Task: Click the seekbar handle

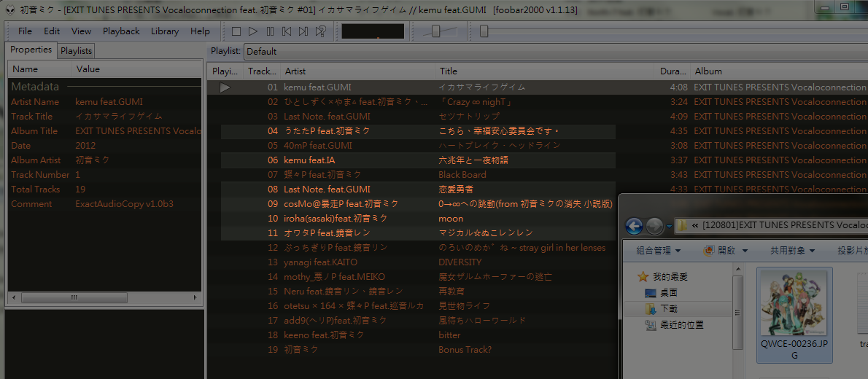Action: [484, 31]
